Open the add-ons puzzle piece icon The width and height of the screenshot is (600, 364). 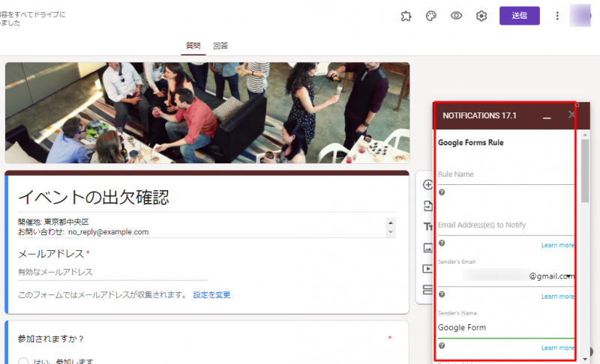406,16
